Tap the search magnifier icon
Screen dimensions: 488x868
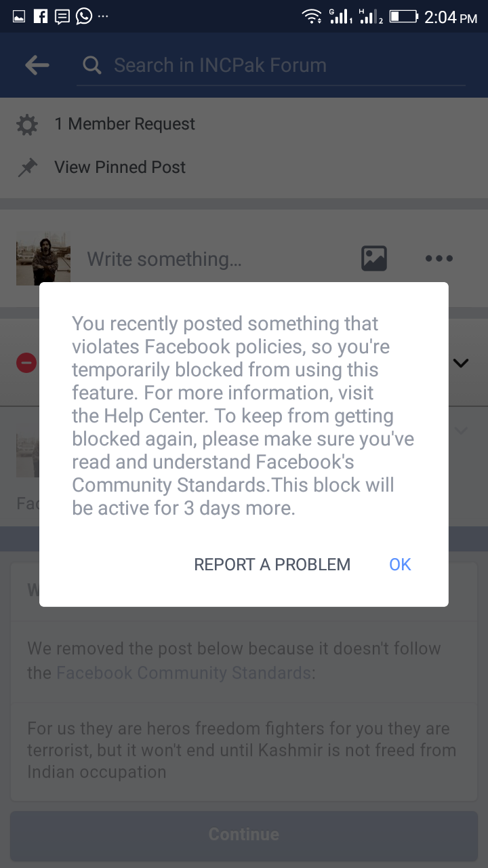tap(91, 65)
